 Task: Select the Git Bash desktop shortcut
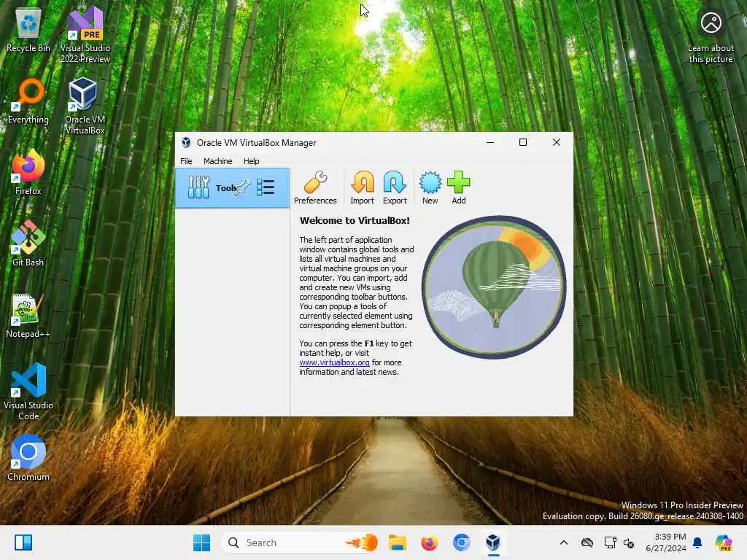tap(28, 244)
